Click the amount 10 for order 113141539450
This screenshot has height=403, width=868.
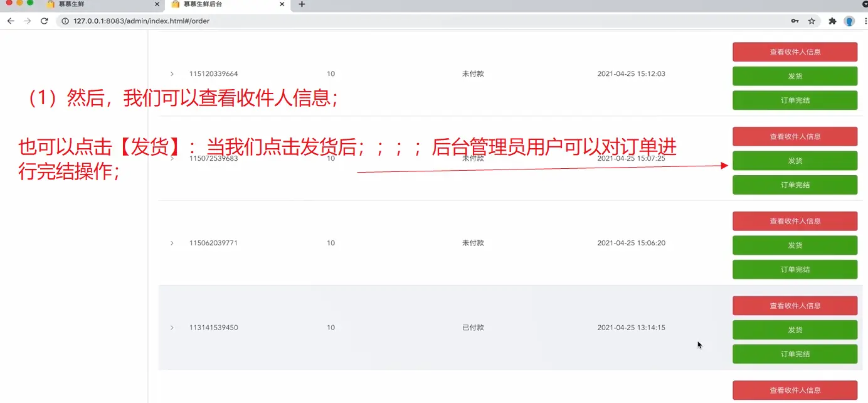click(x=331, y=328)
